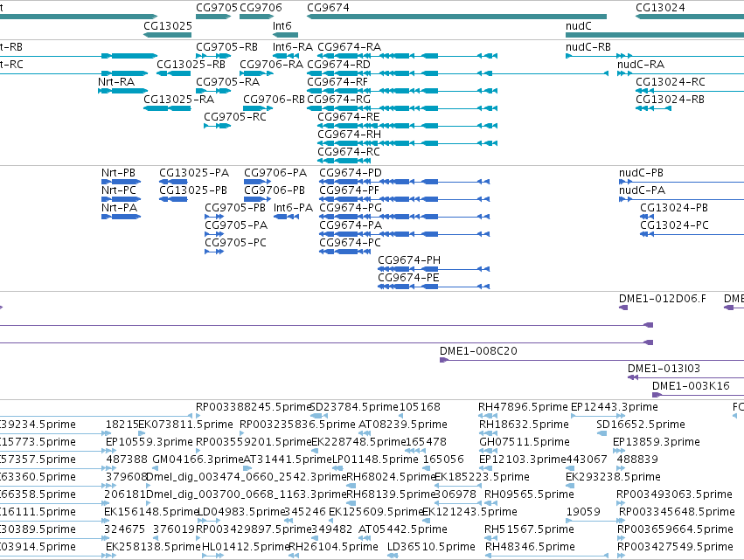The image size is (744, 560).
Task: Click protein CG9705-PC
Action: pyautogui.click(x=235, y=243)
